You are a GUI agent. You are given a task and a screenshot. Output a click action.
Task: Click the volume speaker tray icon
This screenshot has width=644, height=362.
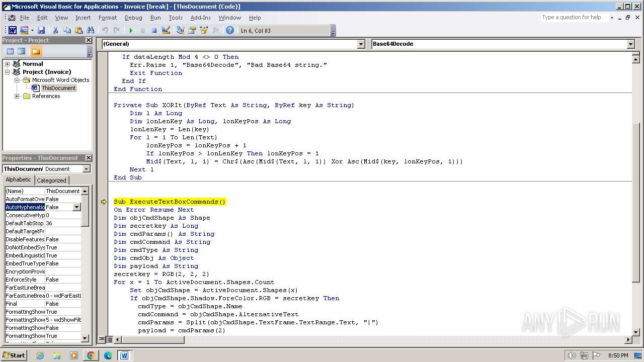[572, 355]
